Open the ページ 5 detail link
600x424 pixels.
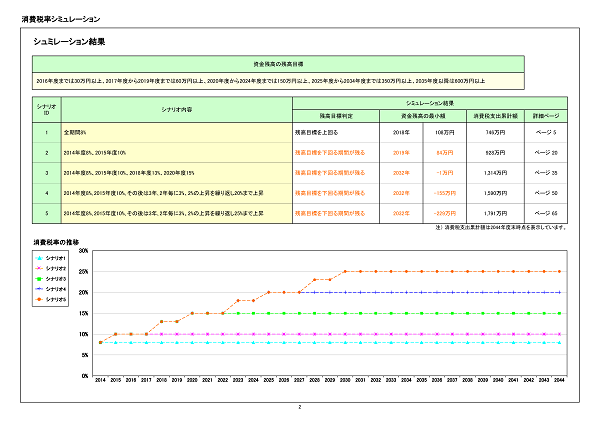pyautogui.click(x=546, y=132)
